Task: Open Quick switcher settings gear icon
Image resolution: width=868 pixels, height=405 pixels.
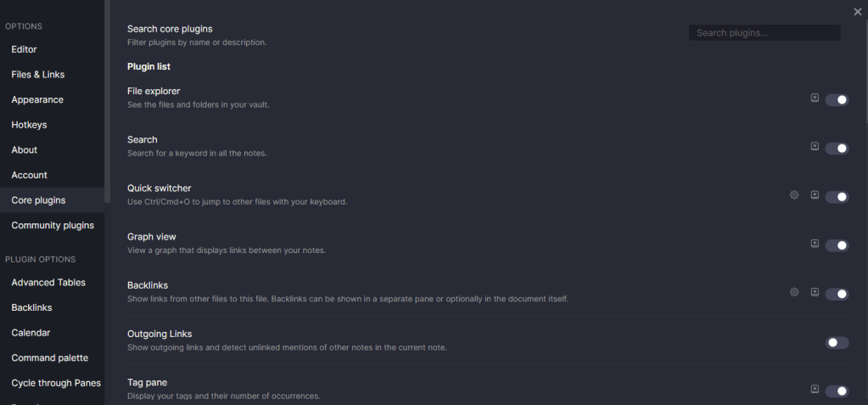Action: pyautogui.click(x=794, y=195)
